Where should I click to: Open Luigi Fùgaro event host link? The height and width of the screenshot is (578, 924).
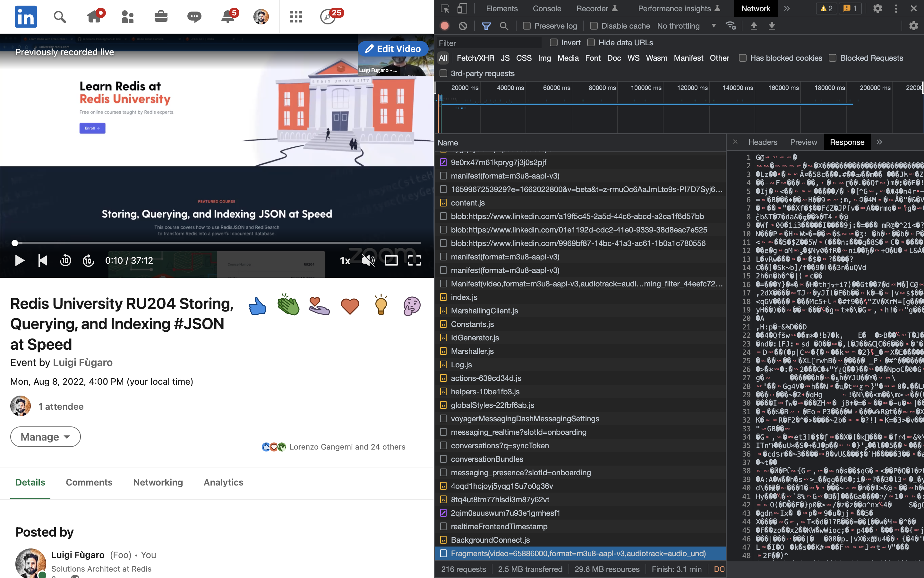tap(82, 363)
